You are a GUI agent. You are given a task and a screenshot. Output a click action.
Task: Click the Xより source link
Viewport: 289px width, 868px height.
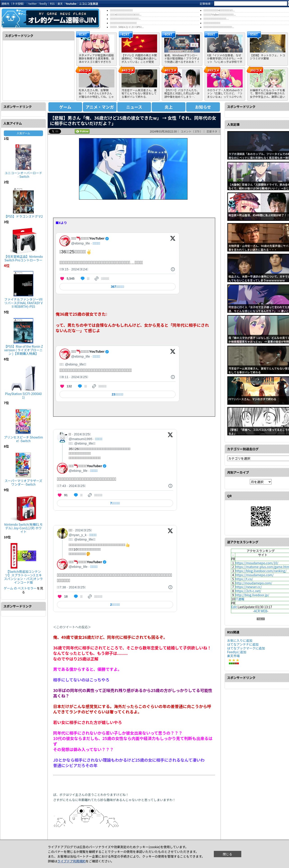[61, 223]
